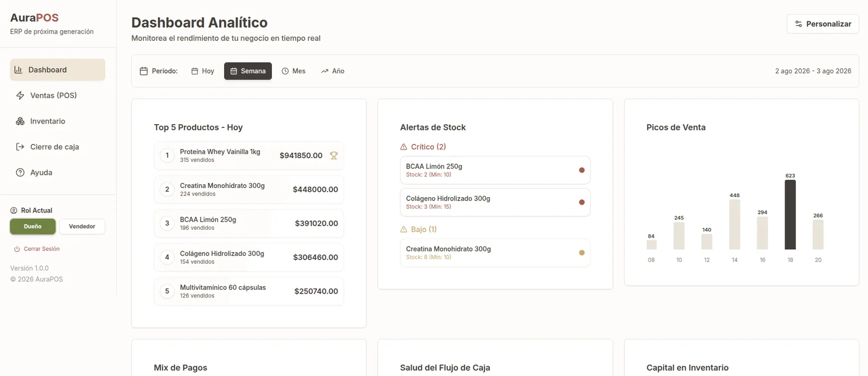Click the red status dot on BCAA Limón alert

[582, 170]
